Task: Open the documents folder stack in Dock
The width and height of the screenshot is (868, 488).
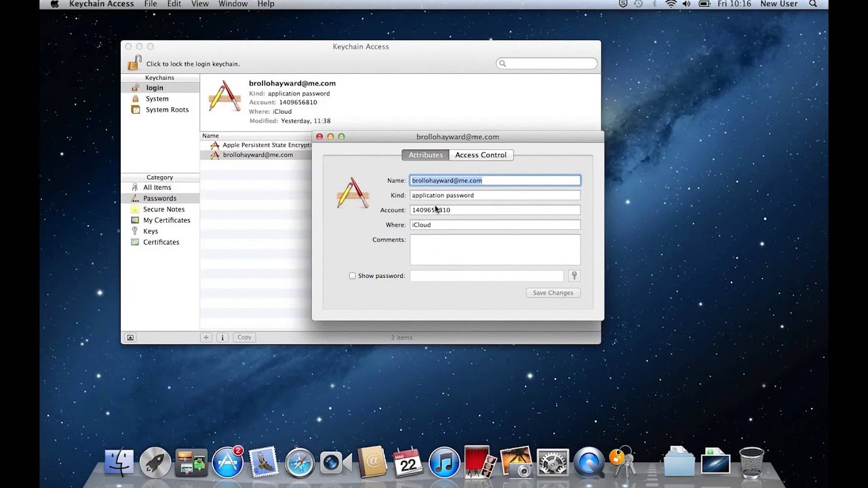Action: (679, 462)
